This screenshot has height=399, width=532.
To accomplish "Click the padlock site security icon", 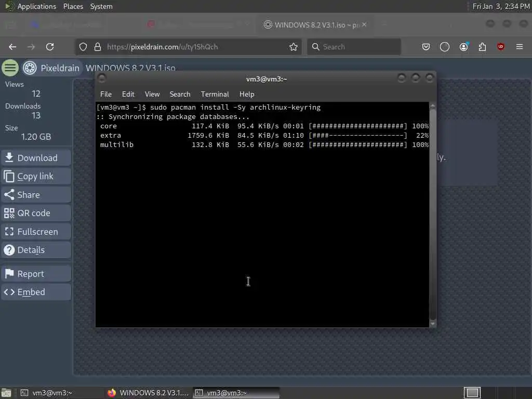I will [98, 47].
